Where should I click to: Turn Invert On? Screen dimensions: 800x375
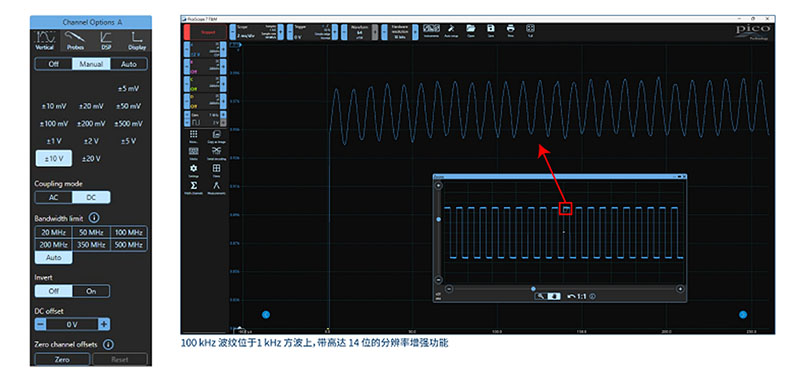pyautogui.click(x=91, y=291)
